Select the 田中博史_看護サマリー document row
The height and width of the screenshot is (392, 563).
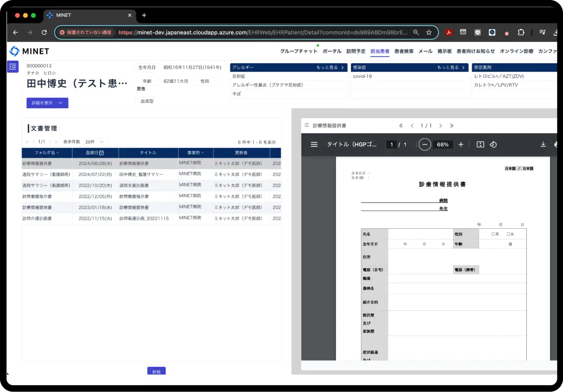tap(151, 174)
